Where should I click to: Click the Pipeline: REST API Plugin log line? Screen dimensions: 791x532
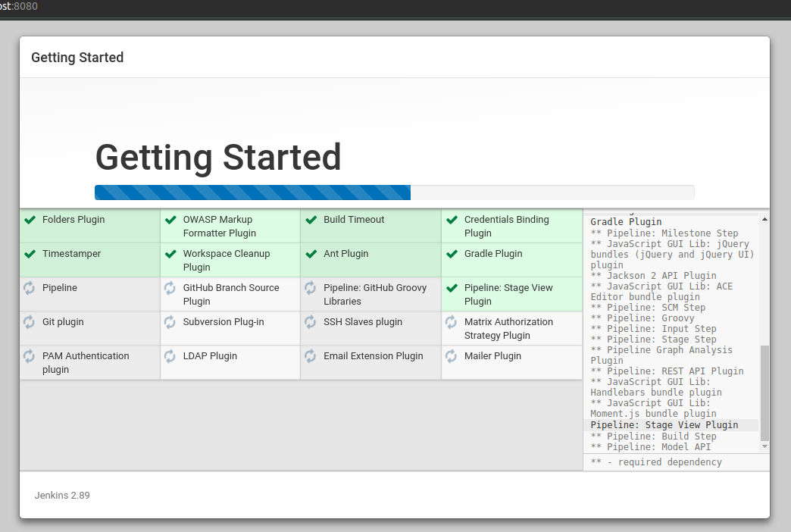[x=667, y=371]
